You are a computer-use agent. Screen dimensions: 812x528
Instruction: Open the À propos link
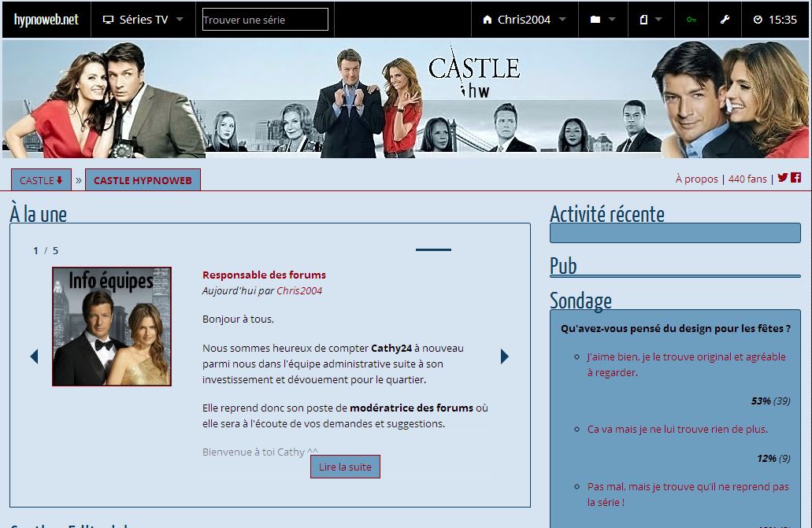[696, 179]
